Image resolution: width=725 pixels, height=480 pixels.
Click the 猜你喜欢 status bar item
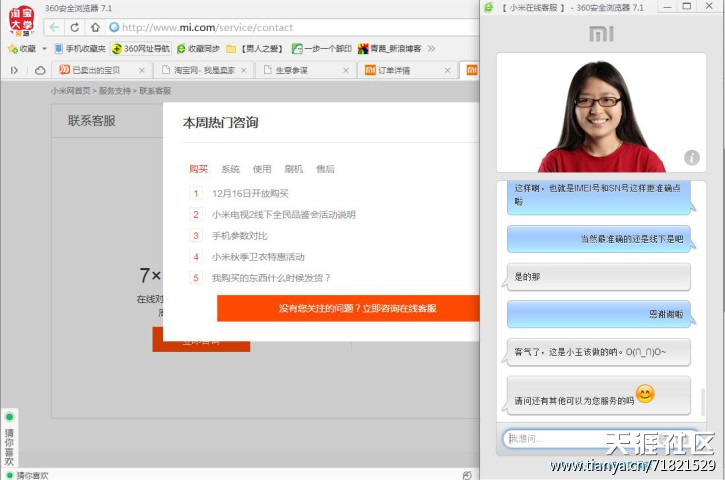click(x=28, y=475)
